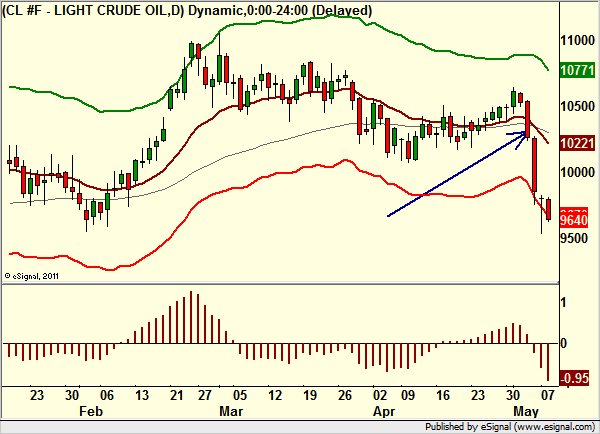Click the April 23 date label

(478, 395)
